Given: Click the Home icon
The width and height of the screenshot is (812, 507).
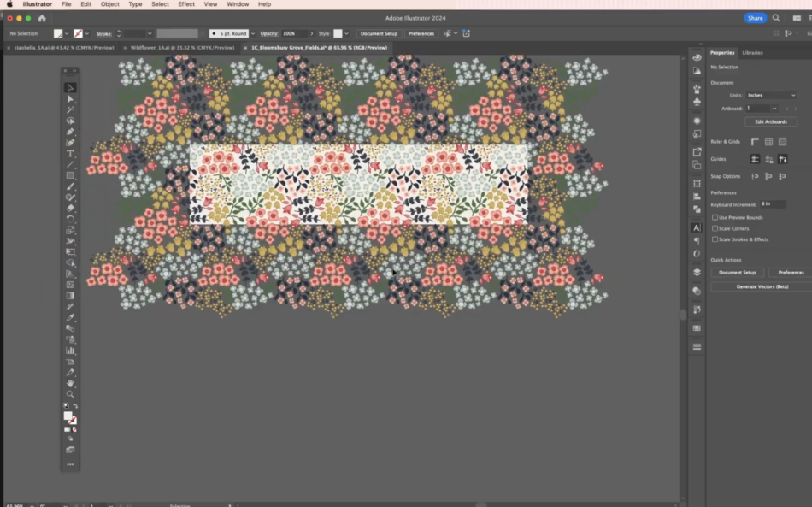Looking at the screenshot, I should click(x=42, y=18).
